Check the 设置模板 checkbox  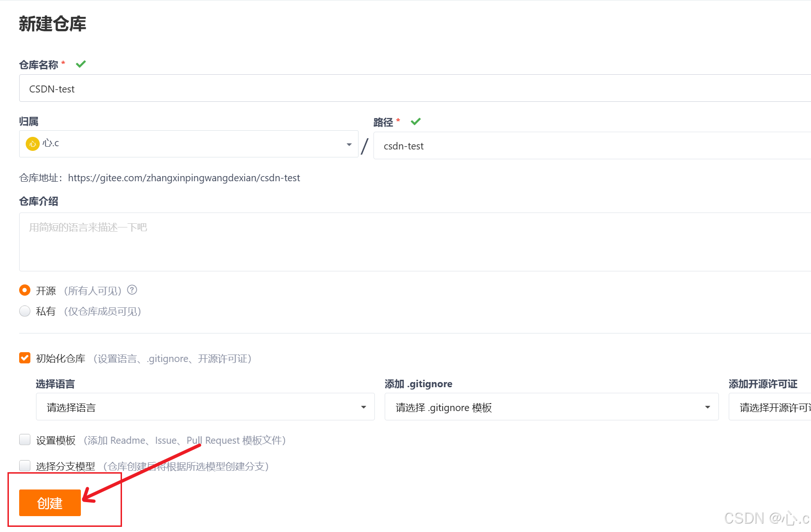[x=25, y=440]
